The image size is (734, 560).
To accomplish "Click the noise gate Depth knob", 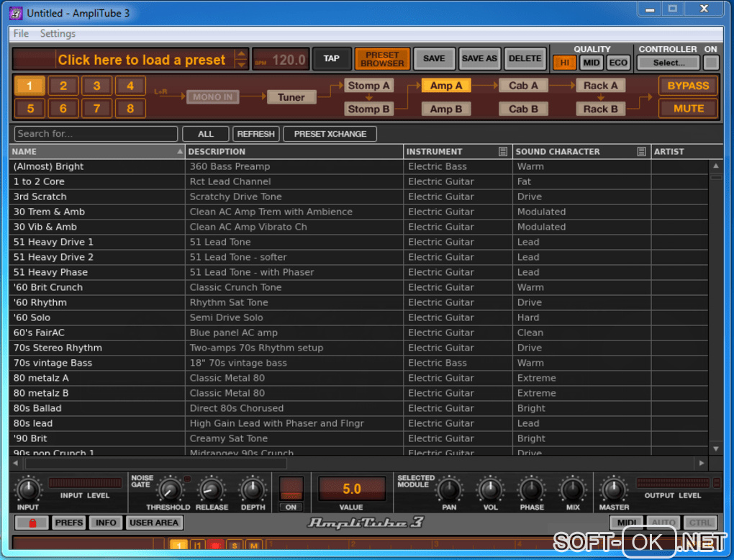I will (253, 489).
